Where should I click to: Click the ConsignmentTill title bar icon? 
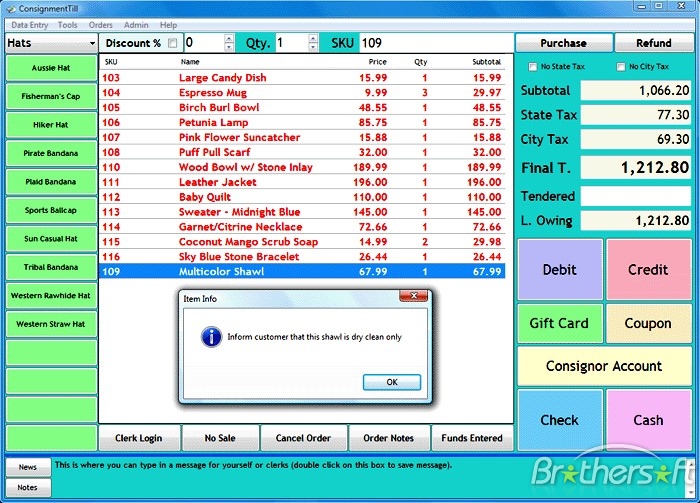click(11, 8)
